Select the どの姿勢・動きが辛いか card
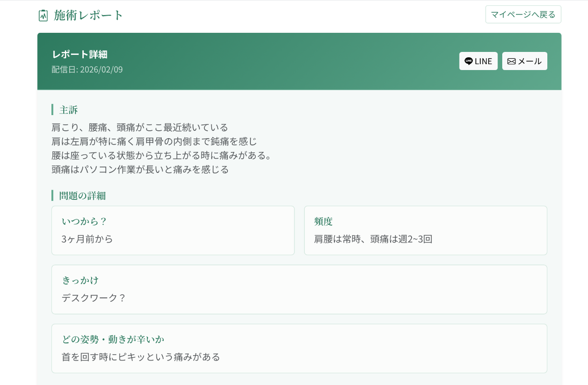 pyautogui.click(x=299, y=348)
